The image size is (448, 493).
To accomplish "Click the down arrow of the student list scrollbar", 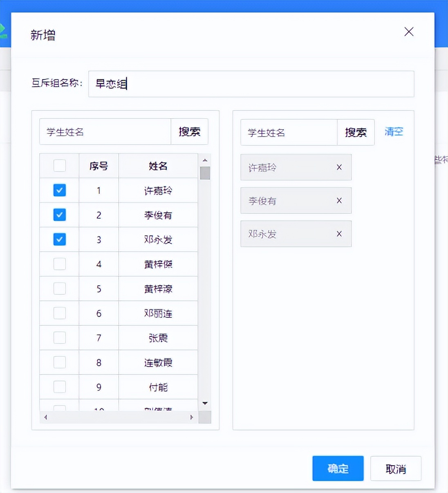I will click(x=205, y=403).
